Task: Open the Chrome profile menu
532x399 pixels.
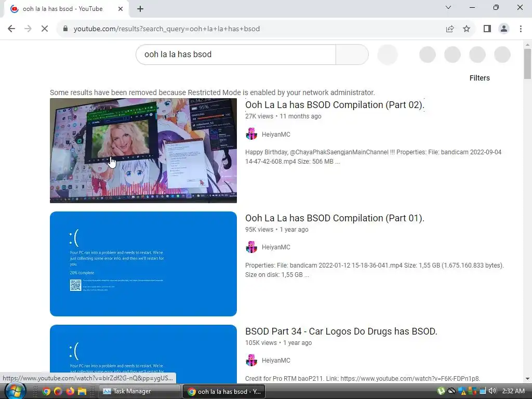Action: [504, 29]
